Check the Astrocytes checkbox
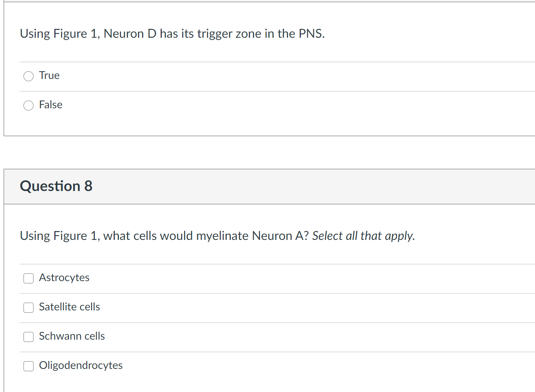Viewport: 535px width, 392px height. point(28,278)
